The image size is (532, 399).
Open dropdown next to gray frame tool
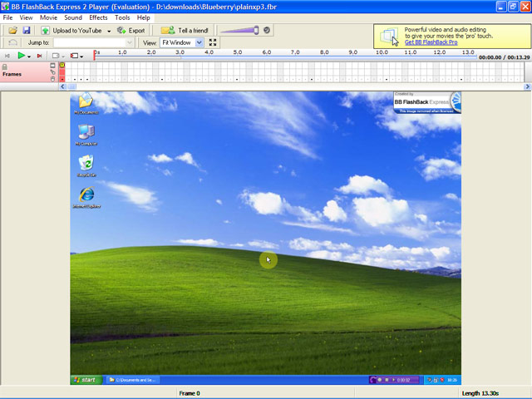[x=63, y=57]
